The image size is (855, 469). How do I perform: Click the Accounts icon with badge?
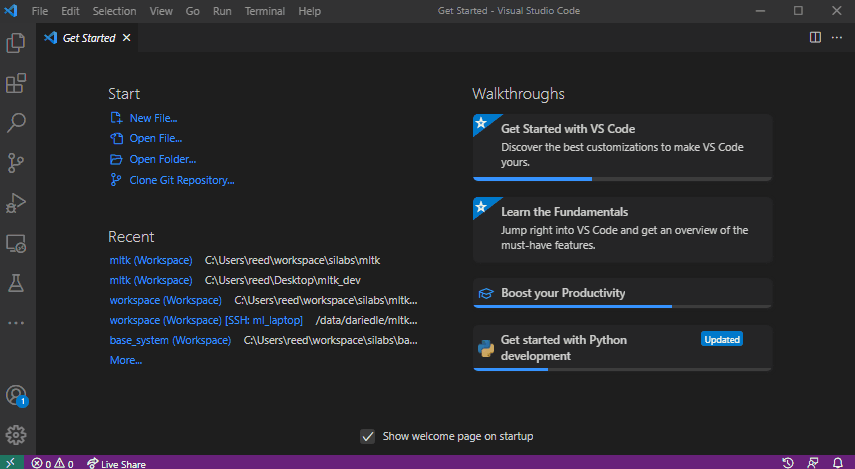click(16, 395)
